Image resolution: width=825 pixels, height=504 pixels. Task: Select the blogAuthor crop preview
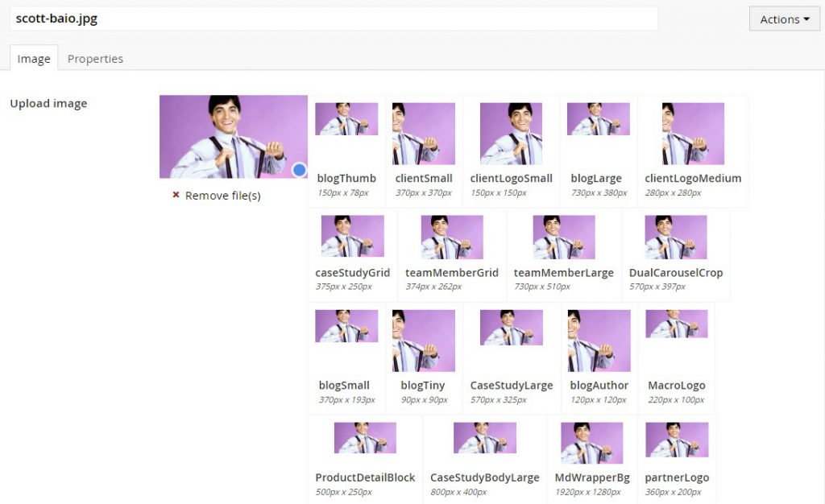click(x=599, y=341)
